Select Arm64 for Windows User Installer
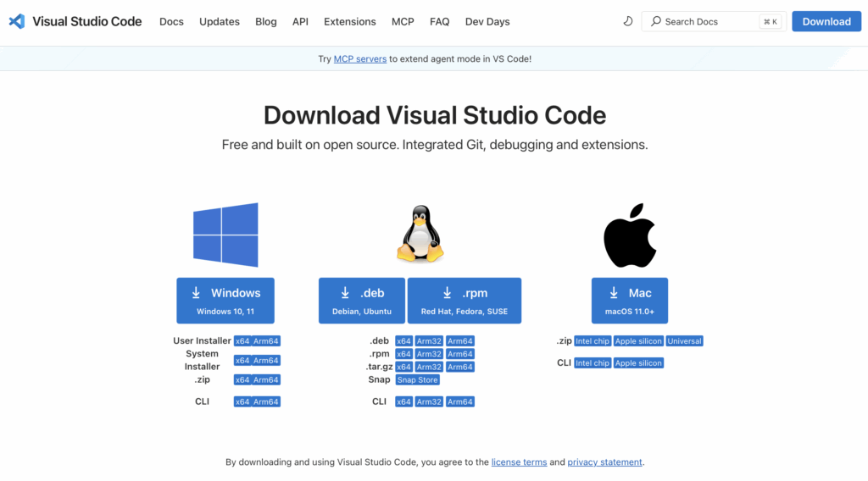The image size is (868, 481). pos(265,341)
